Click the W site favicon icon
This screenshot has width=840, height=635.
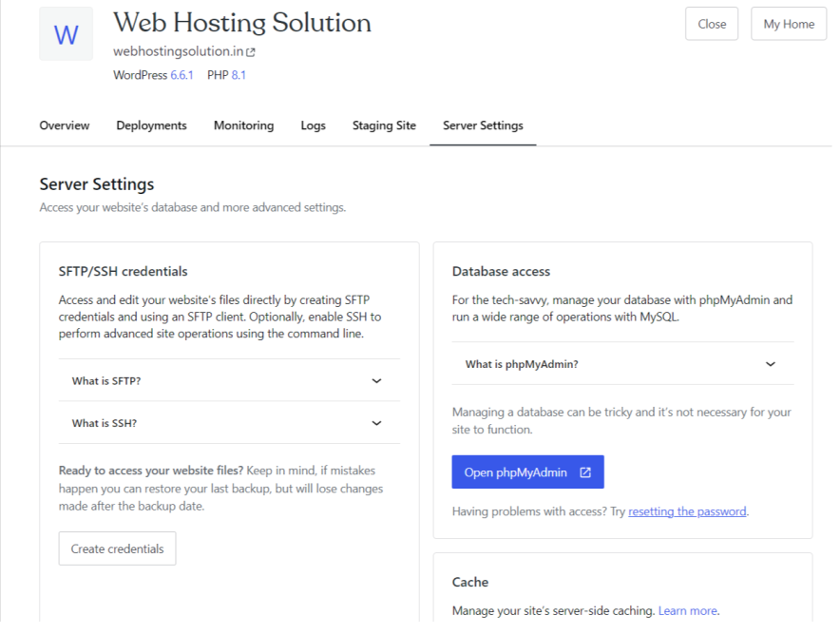point(65,32)
